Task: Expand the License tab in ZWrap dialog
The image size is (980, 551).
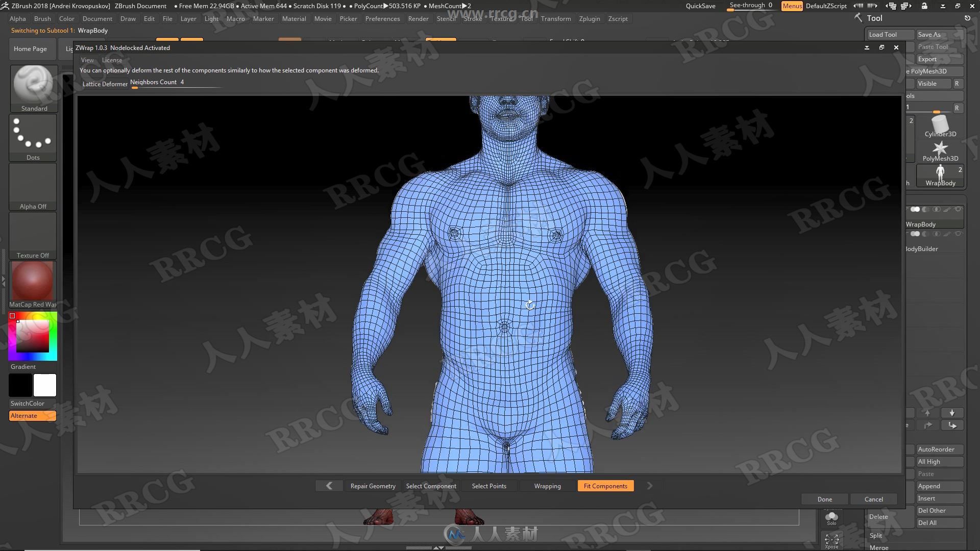Action: 112,59
